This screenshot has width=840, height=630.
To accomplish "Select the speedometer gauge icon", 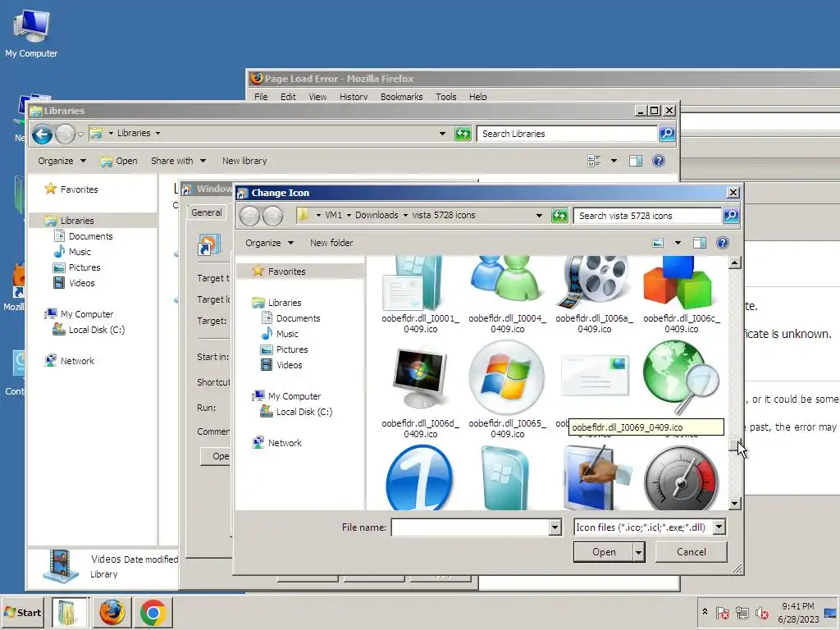I will click(681, 477).
